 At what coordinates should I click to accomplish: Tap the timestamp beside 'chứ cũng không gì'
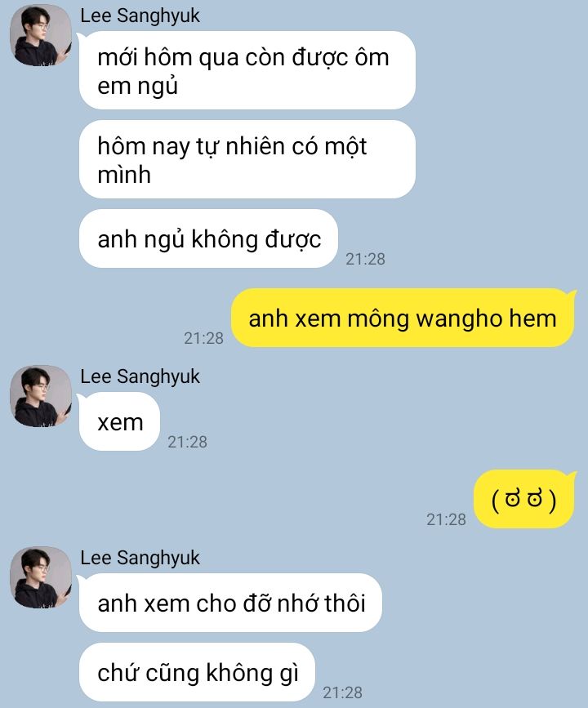[x=343, y=692]
